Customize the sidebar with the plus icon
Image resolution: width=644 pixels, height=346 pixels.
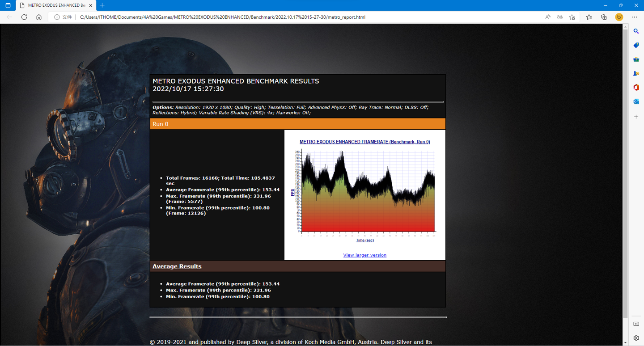point(636,117)
